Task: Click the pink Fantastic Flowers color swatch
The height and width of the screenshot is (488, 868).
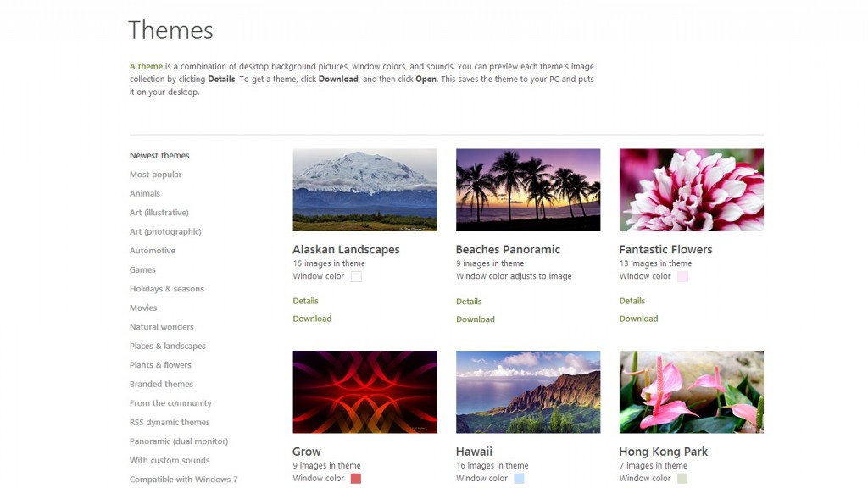Action: pyautogui.click(x=682, y=277)
